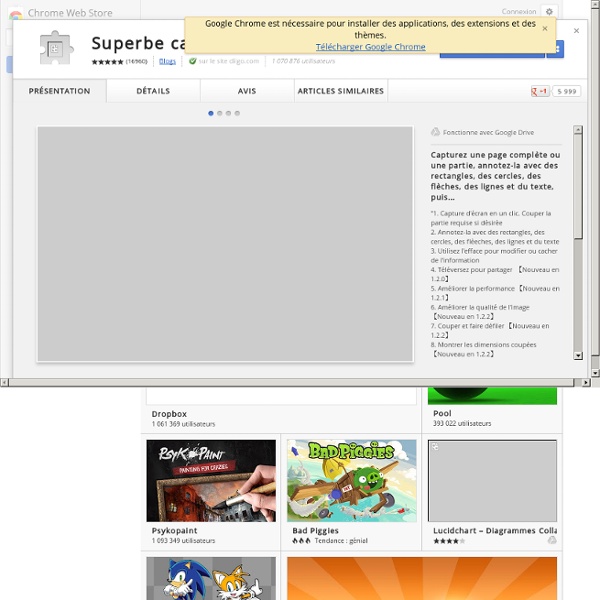
Task: Click 'Fonctionne avec Google Drive' text
Action: pos(488,132)
